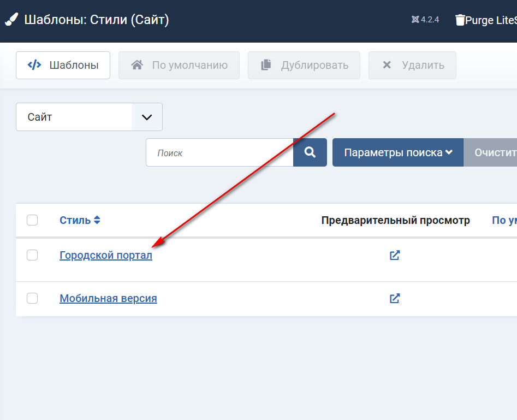
Task: Click the Purge LiteSpeed trash icon
Action: click(x=460, y=21)
